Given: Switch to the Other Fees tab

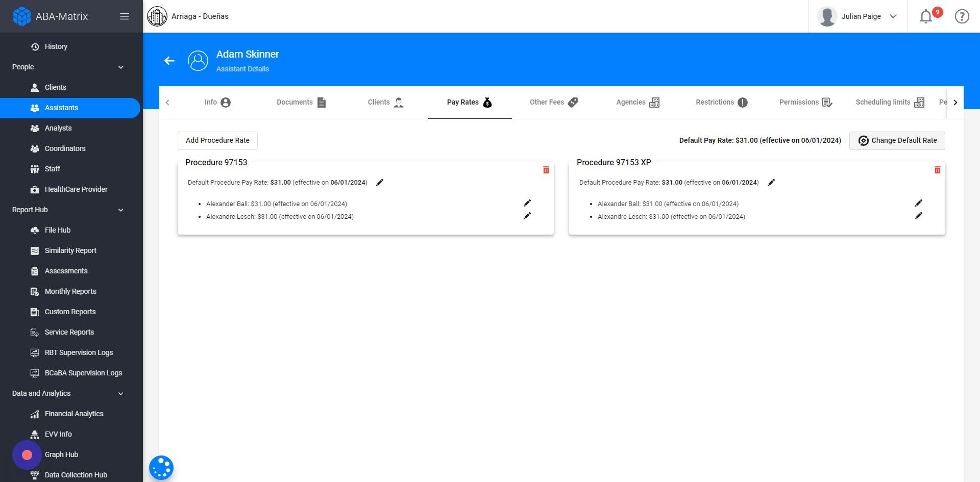Looking at the screenshot, I should [554, 102].
